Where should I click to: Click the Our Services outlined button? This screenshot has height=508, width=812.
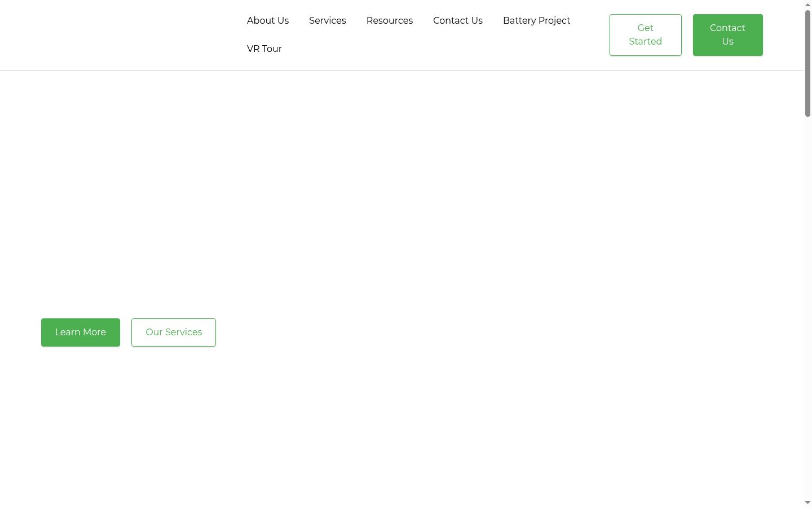tap(174, 332)
